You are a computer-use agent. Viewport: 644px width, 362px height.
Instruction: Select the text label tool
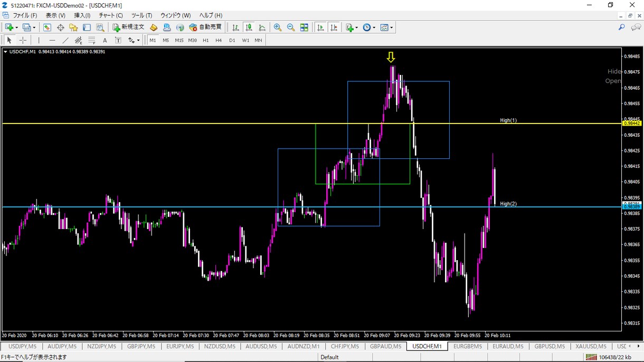tap(105, 40)
